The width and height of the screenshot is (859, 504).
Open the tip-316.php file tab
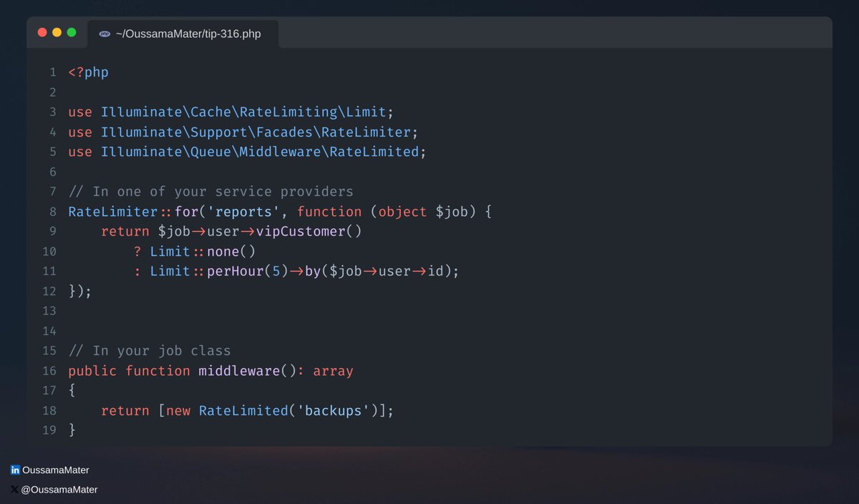(x=183, y=34)
